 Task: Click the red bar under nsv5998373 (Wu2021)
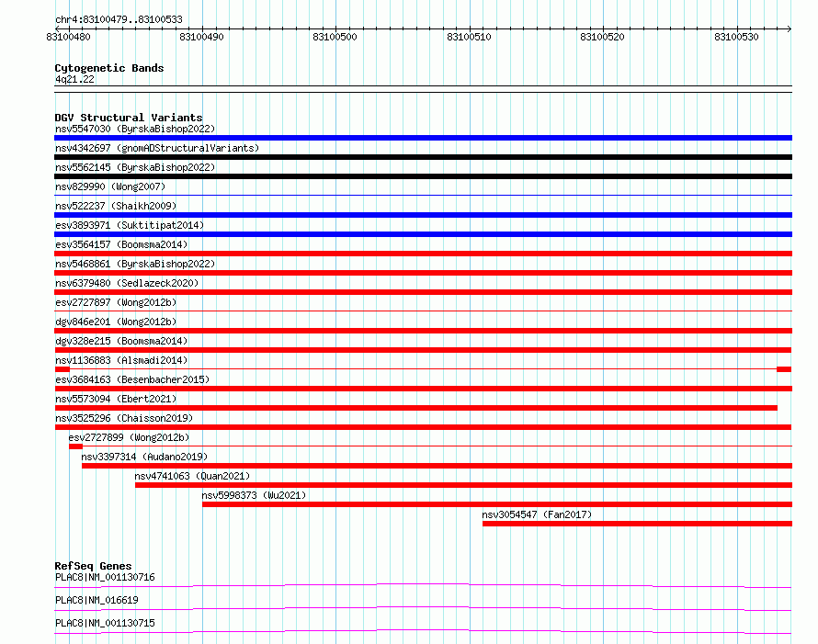(497, 504)
